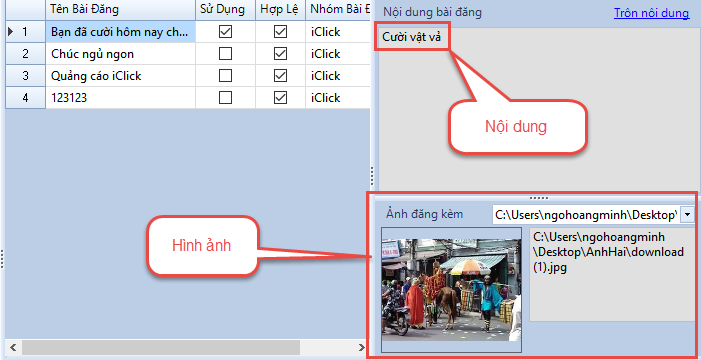Check Sử Dụng for Quảng cáo iClick
The height and width of the screenshot is (360, 701).
point(225,76)
